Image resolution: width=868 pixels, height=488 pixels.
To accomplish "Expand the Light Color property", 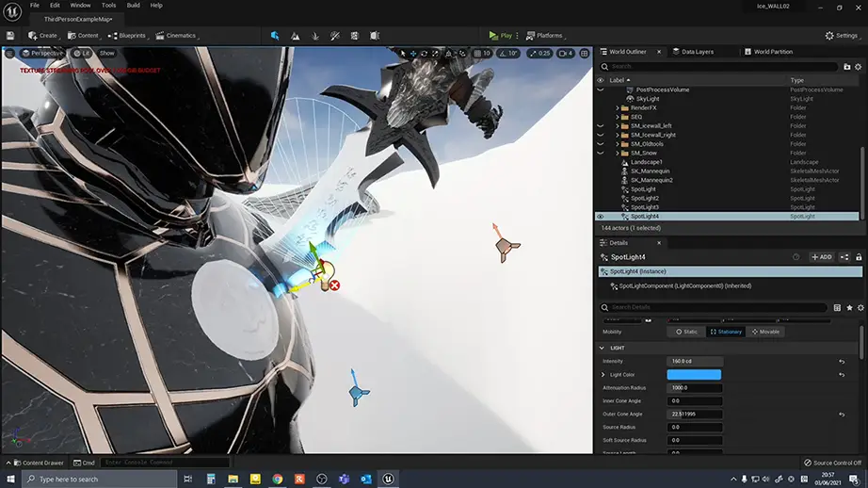I will (x=603, y=375).
